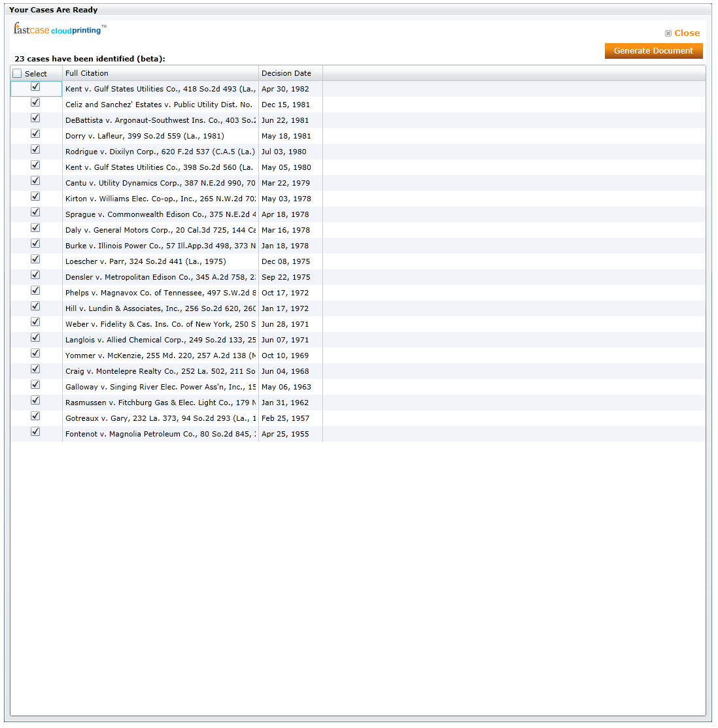Click the Dec 08, 1975 date cell
718x728 pixels.
point(290,261)
